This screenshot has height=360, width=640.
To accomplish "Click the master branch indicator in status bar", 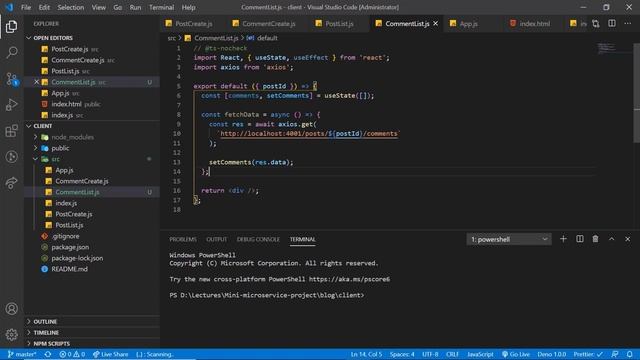I will [x=22, y=354].
